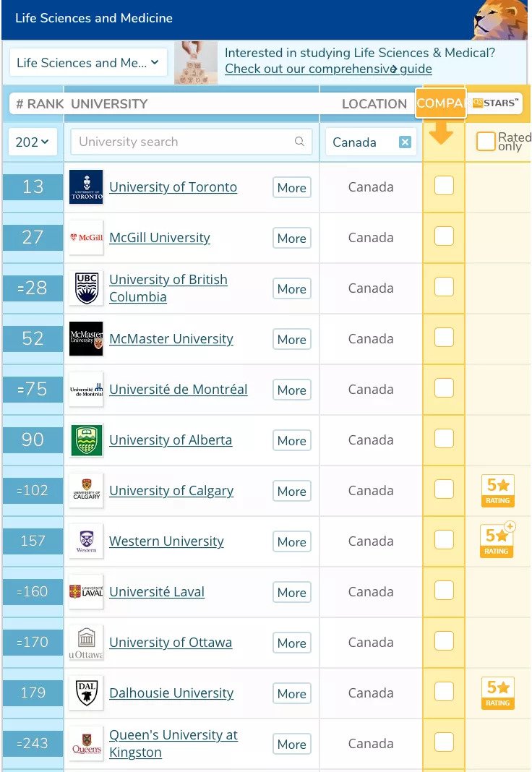This screenshot has height=772, width=532.
Task: Open the ranking year dropdown
Action: pos(33,142)
